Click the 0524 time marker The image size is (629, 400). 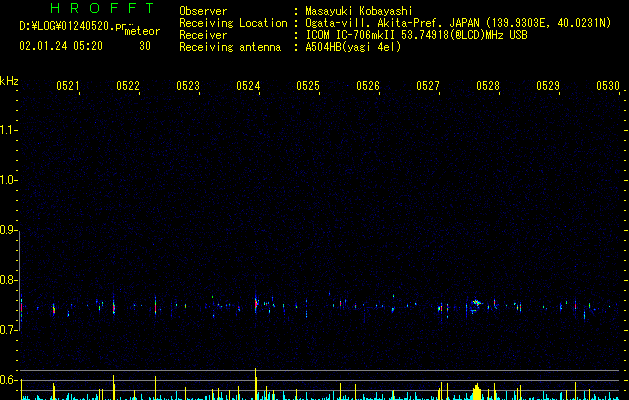[248, 85]
